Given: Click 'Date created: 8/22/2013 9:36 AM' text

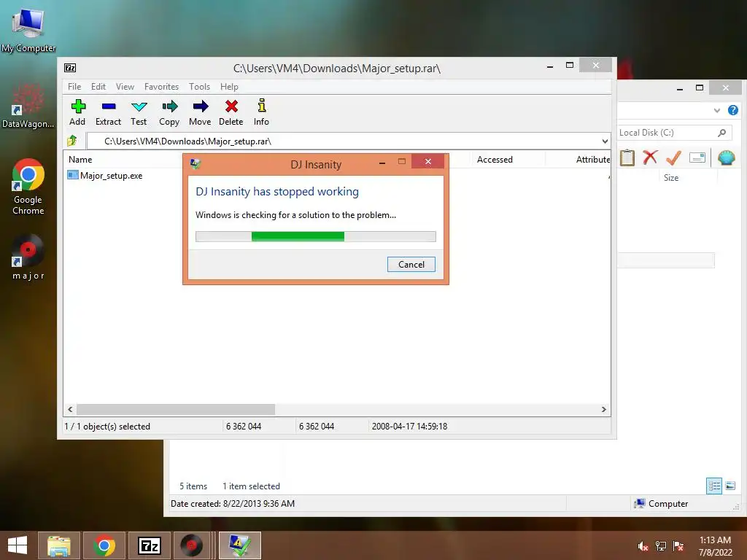Looking at the screenshot, I should click(233, 503).
